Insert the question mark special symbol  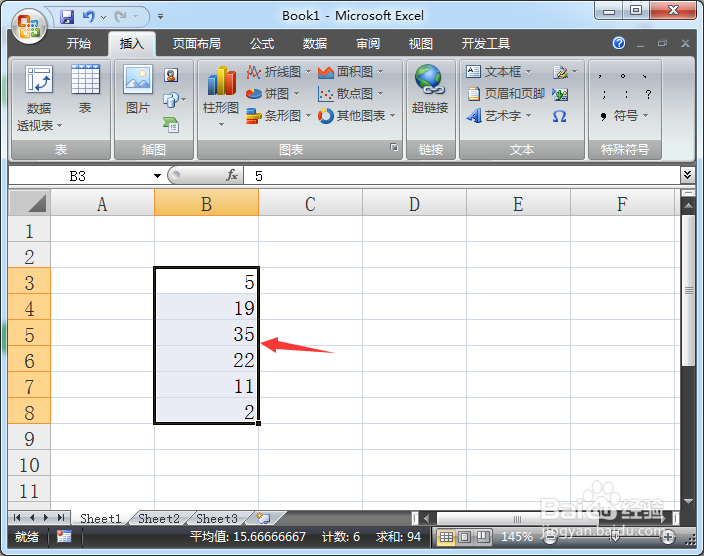pos(648,94)
